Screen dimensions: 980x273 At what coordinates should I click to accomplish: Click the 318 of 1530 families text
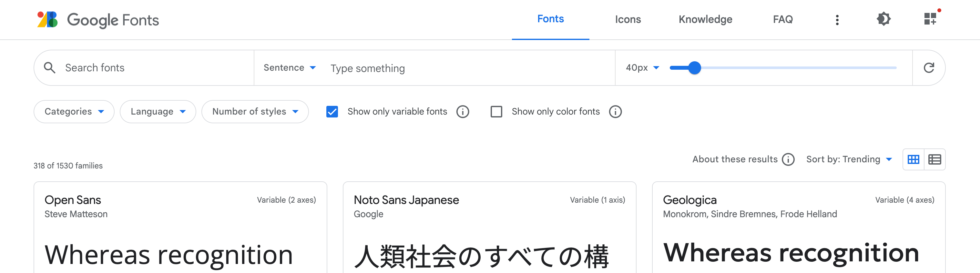68,166
